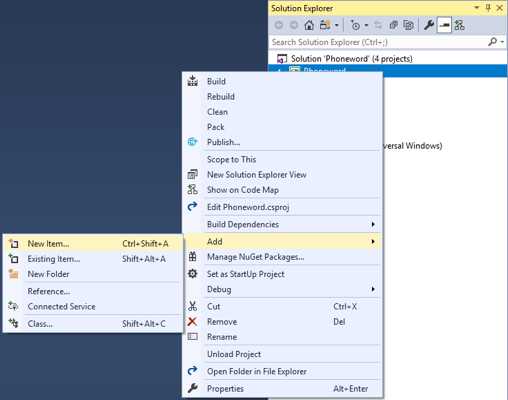Click Publish... in the context menu

[282, 142]
